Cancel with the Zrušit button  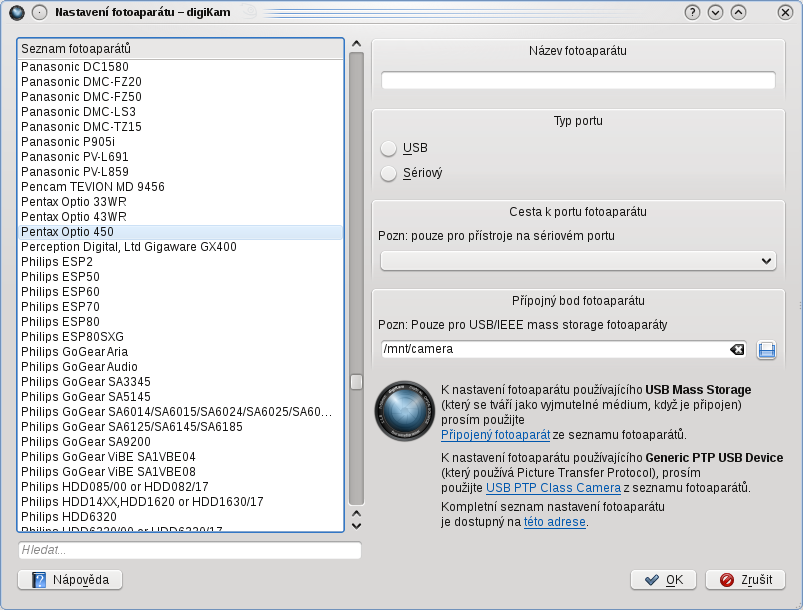coord(745,579)
